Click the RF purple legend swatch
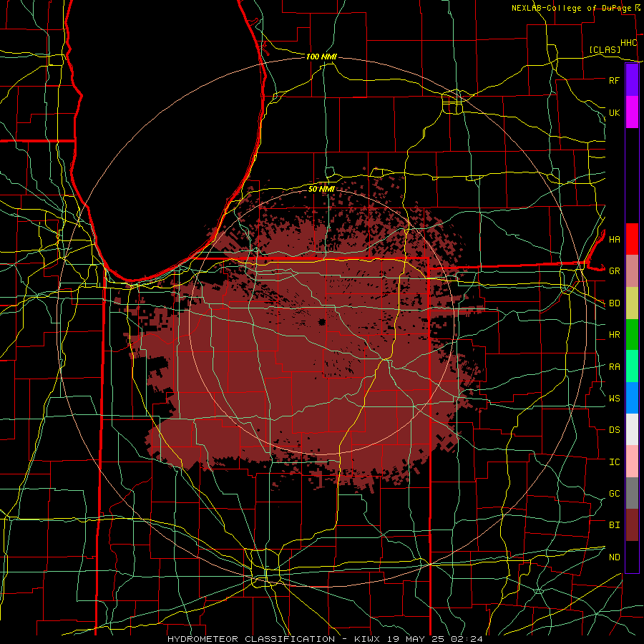644x644 pixels. (x=632, y=80)
